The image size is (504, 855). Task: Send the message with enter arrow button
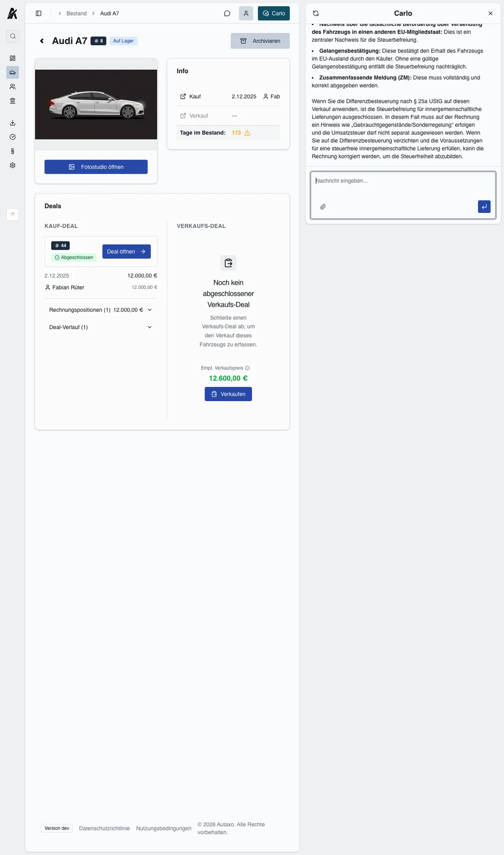pos(484,207)
